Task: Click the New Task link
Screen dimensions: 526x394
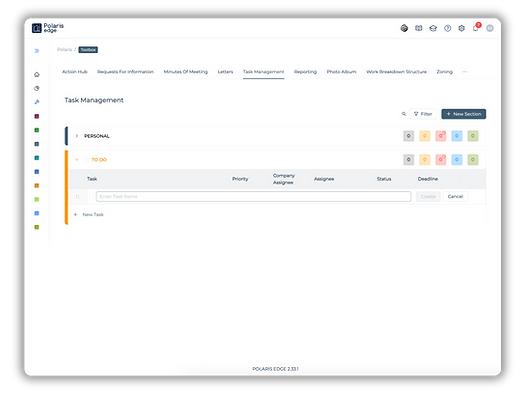Action: point(89,215)
